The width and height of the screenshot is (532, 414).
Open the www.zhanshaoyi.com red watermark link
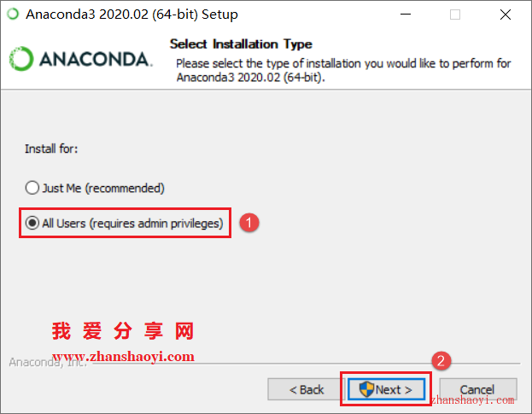coord(123,356)
